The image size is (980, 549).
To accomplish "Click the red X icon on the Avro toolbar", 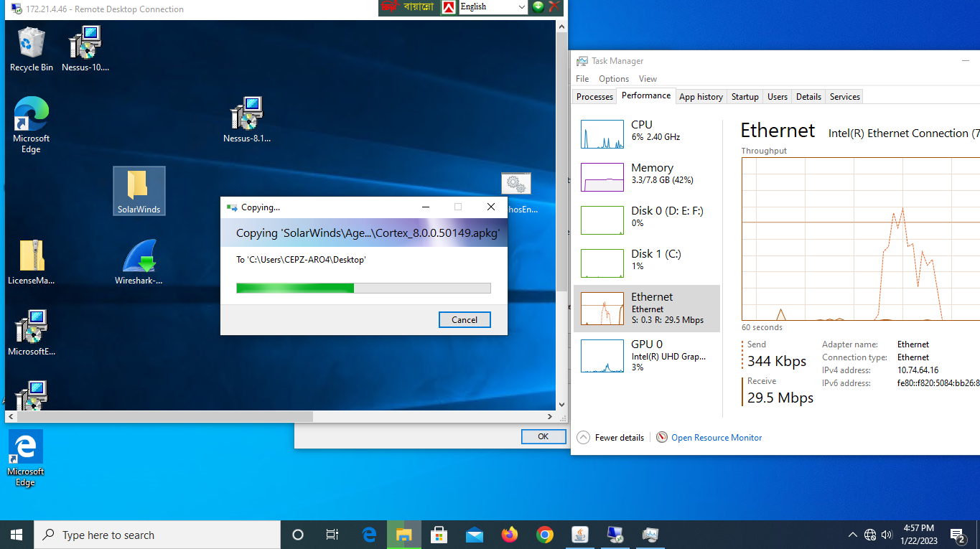I will [554, 6].
